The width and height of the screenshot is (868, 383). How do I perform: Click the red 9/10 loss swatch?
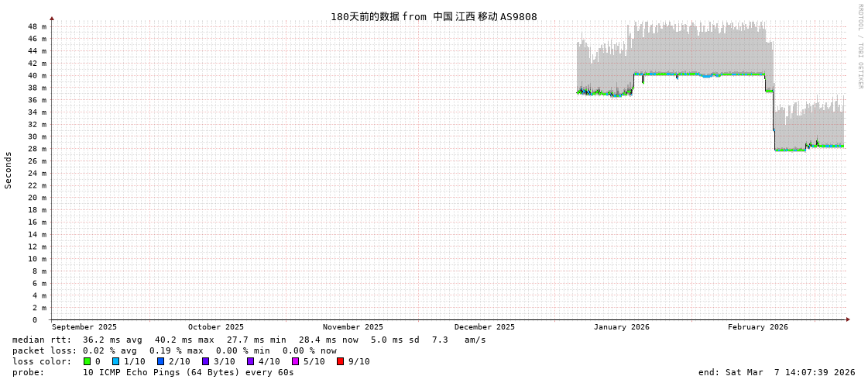coord(340,361)
